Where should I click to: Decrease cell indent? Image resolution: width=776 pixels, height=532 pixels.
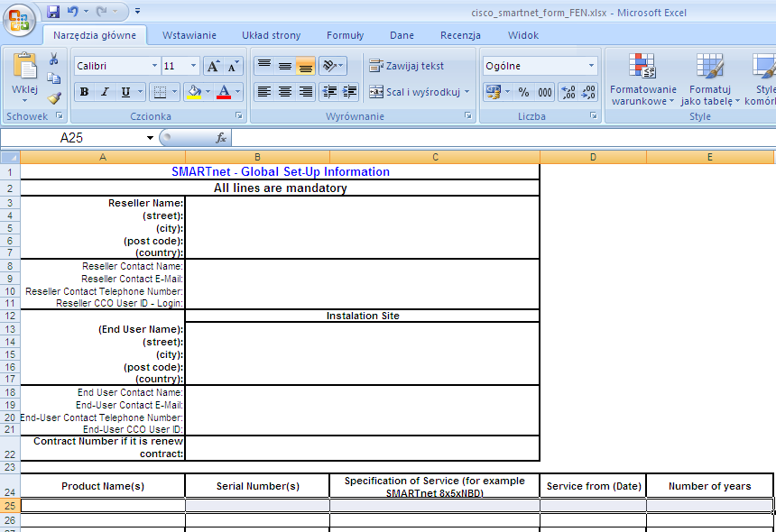click(x=329, y=92)
